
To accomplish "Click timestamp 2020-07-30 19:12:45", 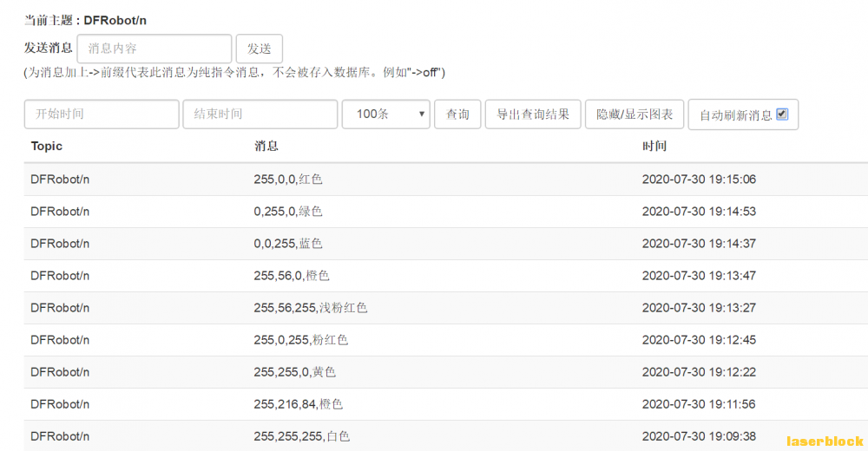I will pos(699,340).
